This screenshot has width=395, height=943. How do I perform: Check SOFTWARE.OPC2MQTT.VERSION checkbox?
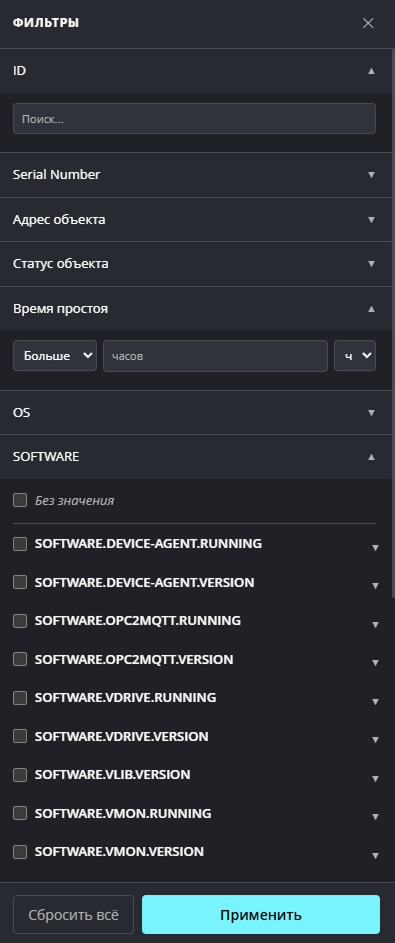pyautogui.click(x=20, y=659)
